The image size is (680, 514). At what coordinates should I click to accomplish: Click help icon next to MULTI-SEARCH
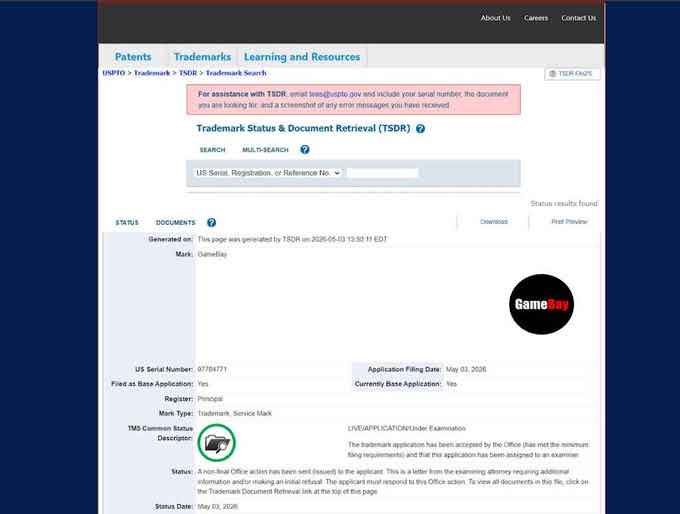pyautogui.click(x=305, y=150)
